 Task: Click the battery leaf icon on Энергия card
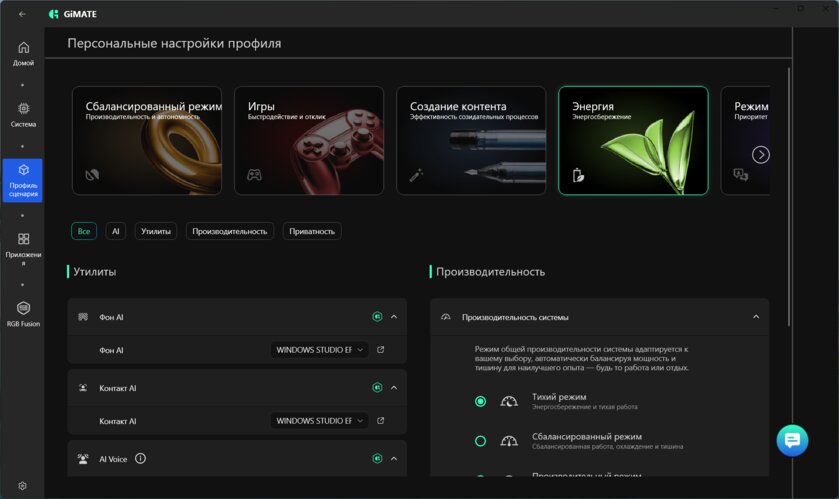(x=578, y=175)
